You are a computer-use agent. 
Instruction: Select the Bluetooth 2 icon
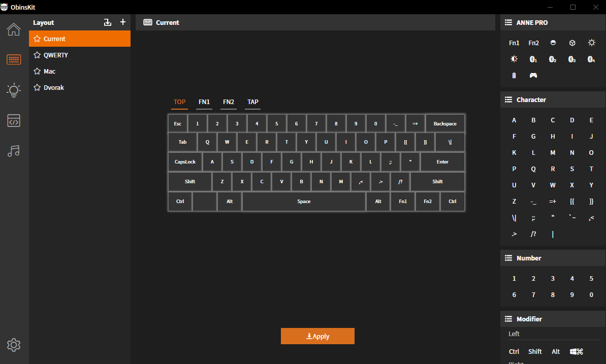(553, 59)
